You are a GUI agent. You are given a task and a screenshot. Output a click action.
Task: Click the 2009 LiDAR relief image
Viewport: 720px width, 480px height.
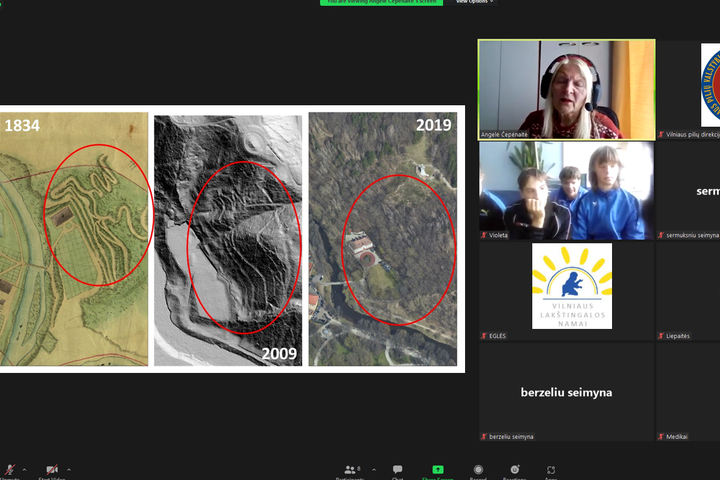228,240
